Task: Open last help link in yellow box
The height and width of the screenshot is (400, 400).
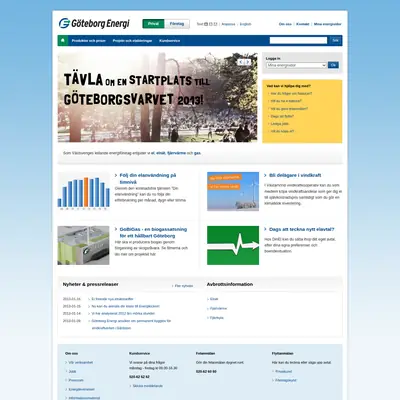Action: 282,131
